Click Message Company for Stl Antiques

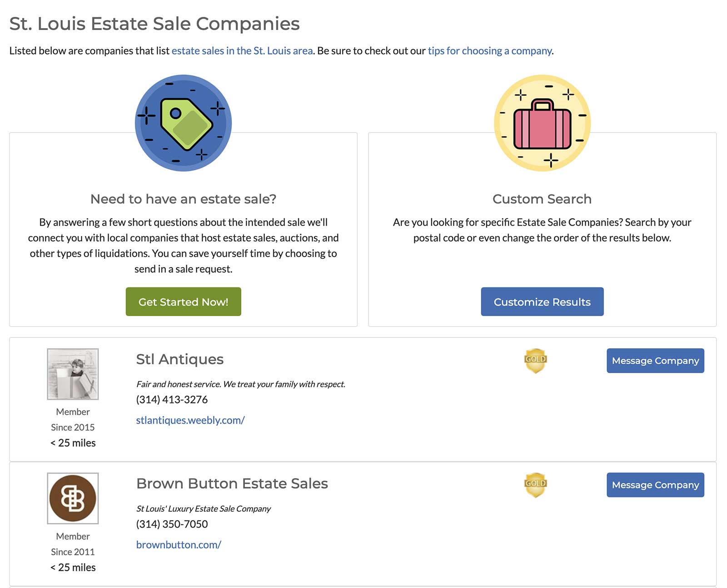pos(655,361)
